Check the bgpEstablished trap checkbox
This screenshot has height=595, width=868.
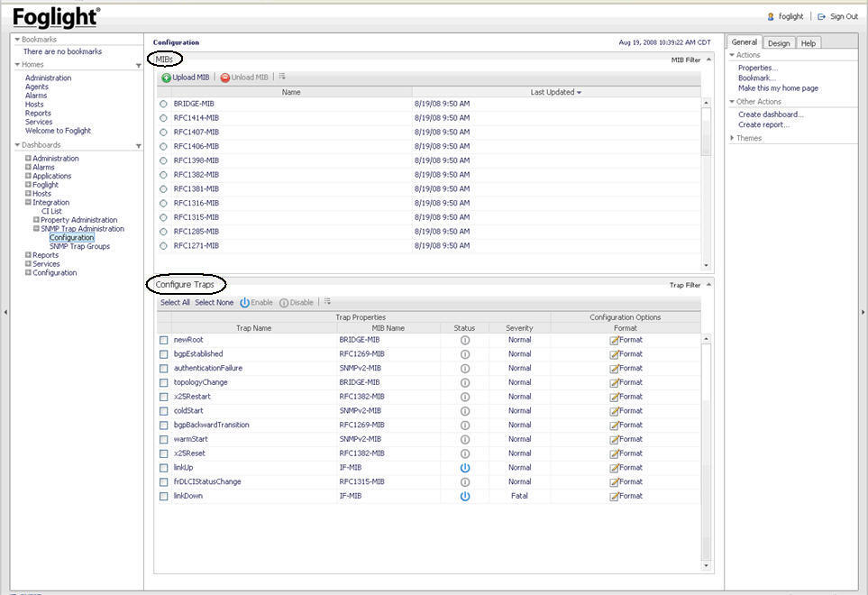pyautogui.click(x=163, y=354)
